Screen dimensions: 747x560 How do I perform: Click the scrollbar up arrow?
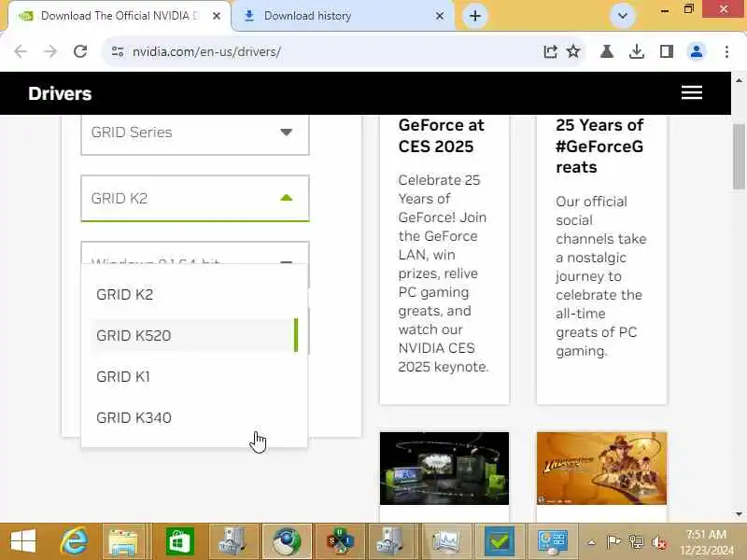(x=739, y=80)
